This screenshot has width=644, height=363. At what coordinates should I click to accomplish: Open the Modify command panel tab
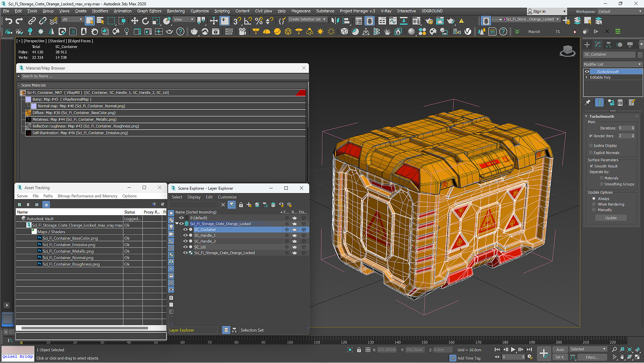[598, 45]
